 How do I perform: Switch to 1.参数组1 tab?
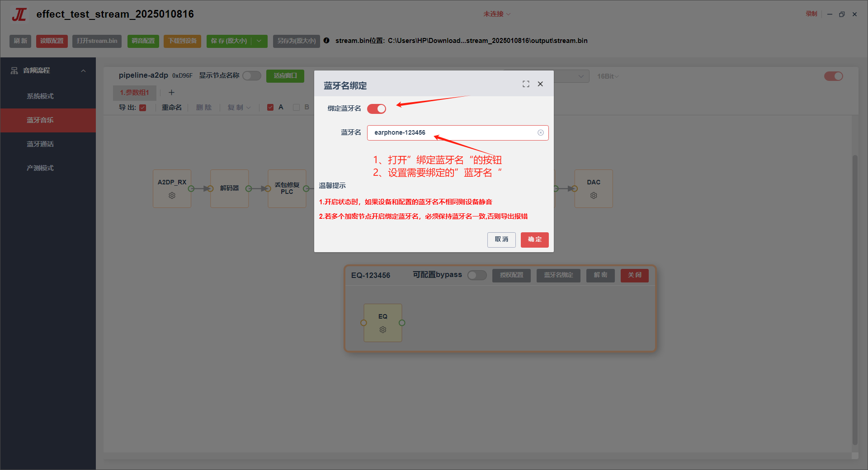[x=134, y=93]
